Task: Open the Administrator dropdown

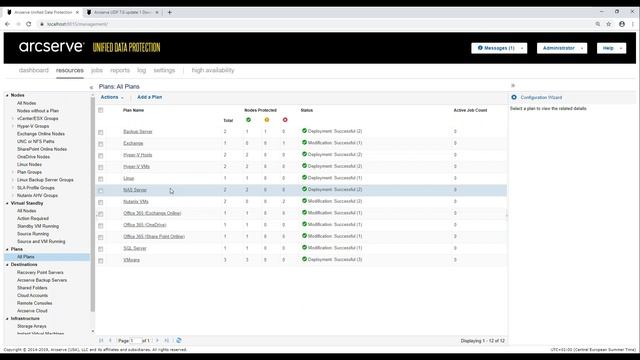Action: pyautogui.click(x=562, y=48)
